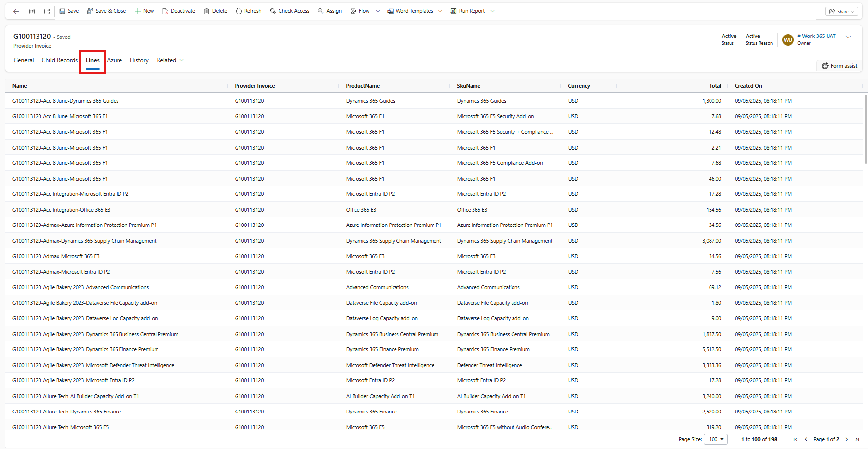Open Check Access
Viewport: 868px width, 449px height.
click(x=290, y=11)
